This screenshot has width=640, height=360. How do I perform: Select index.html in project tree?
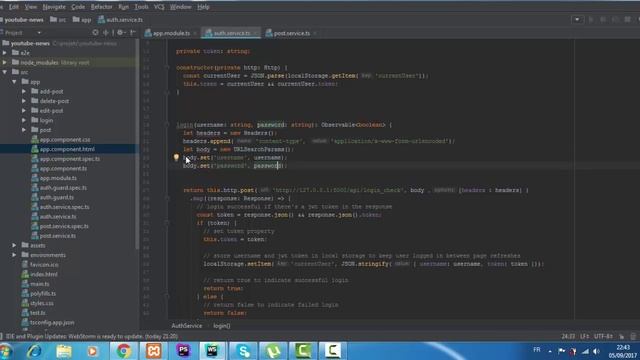(x=44, y=274)
